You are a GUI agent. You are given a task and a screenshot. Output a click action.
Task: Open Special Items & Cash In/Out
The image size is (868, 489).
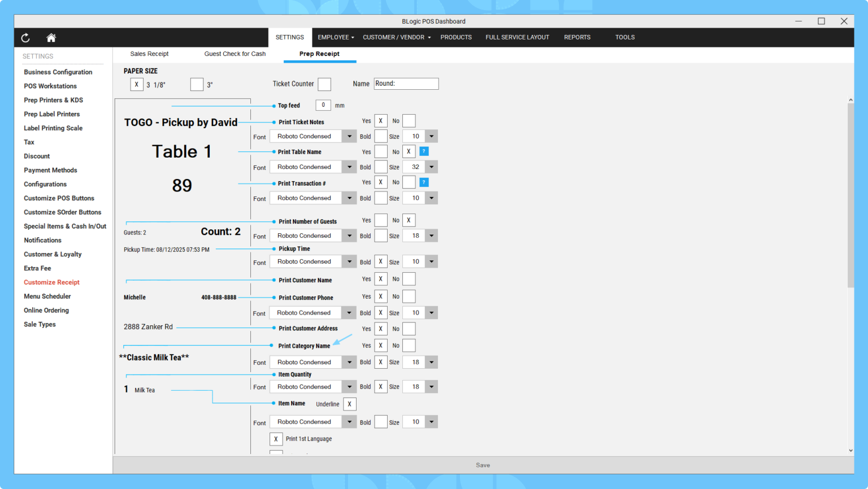pyautogui.click(x=65, y=226)
